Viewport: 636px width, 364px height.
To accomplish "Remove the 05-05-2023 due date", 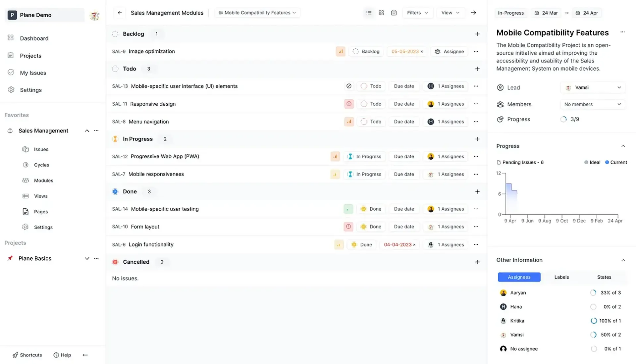I will click(422, 52).
